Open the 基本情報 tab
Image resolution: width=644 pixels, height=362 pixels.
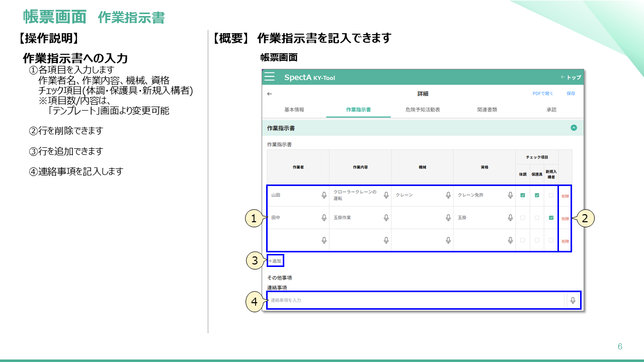click(294, 110)
